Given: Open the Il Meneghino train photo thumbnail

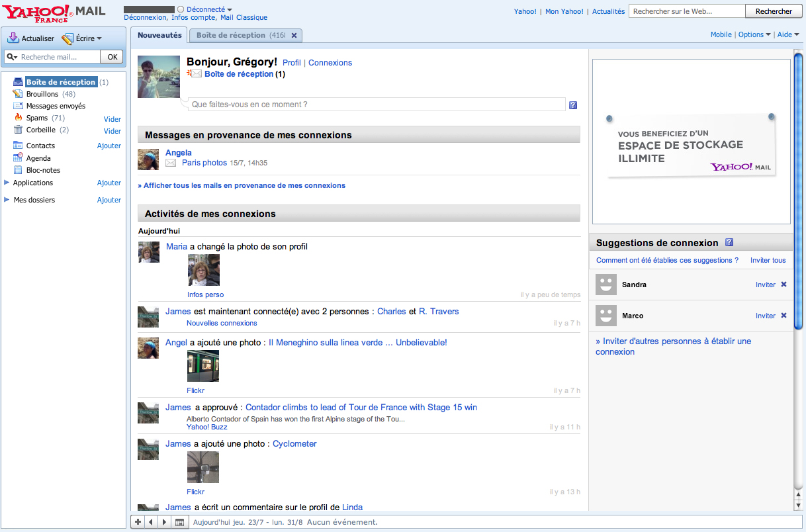Looking at the screenshot, I should [203, 366].
